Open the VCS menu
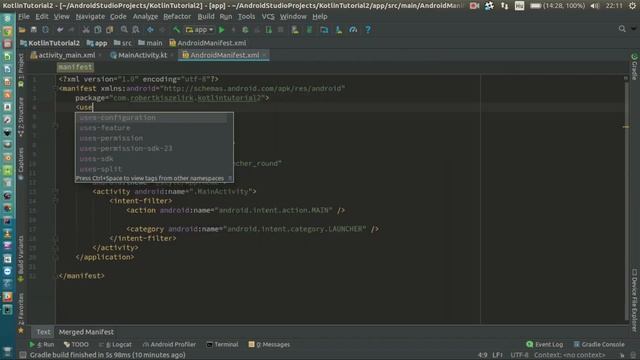 pos(268,17)
